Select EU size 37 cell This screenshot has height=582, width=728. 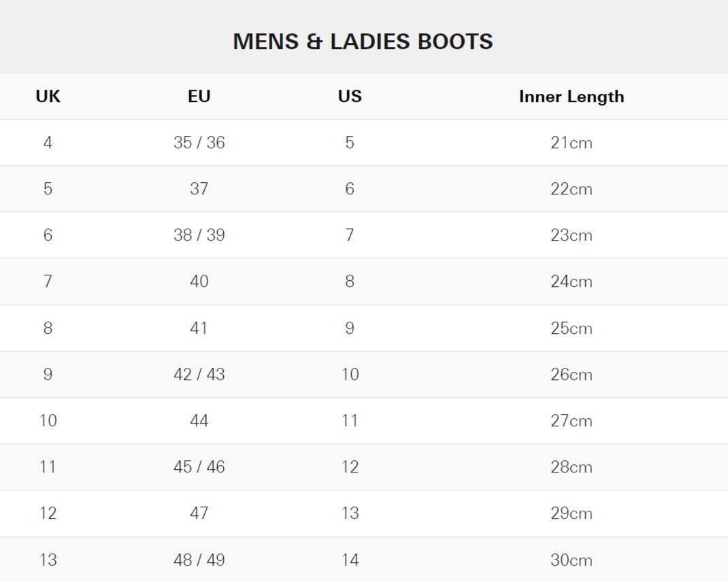coord(199,189)
